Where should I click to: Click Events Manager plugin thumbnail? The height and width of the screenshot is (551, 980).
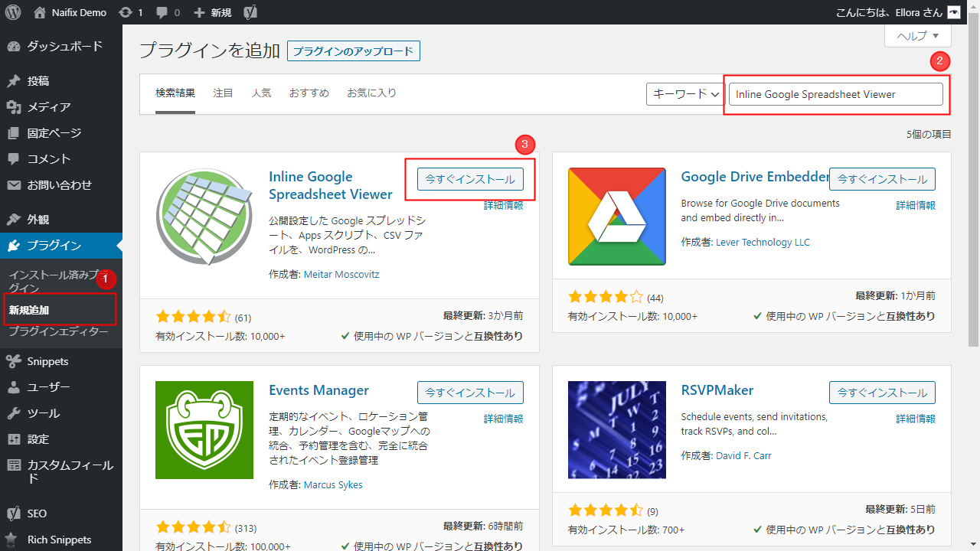click(204, 430)
